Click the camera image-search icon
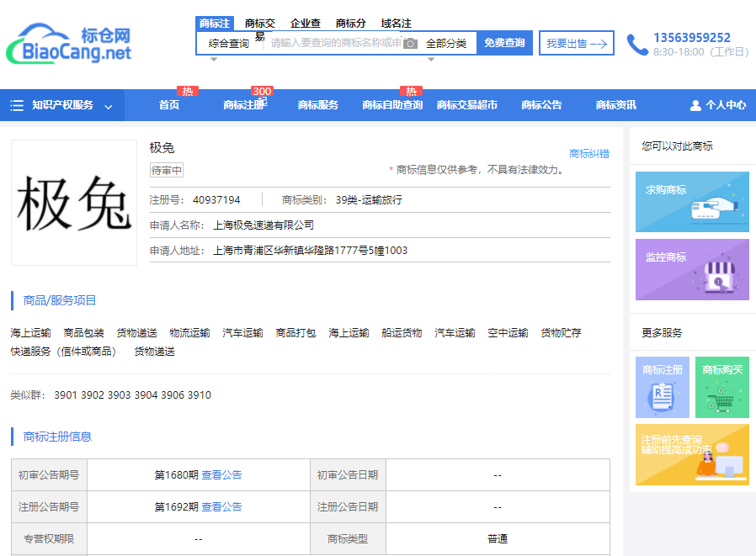 pos(410,44)
